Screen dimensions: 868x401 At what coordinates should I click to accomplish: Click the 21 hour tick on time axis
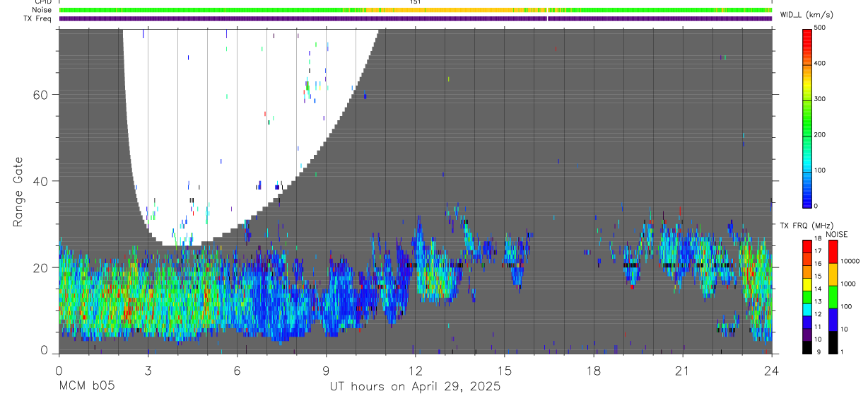coord(683,371)
